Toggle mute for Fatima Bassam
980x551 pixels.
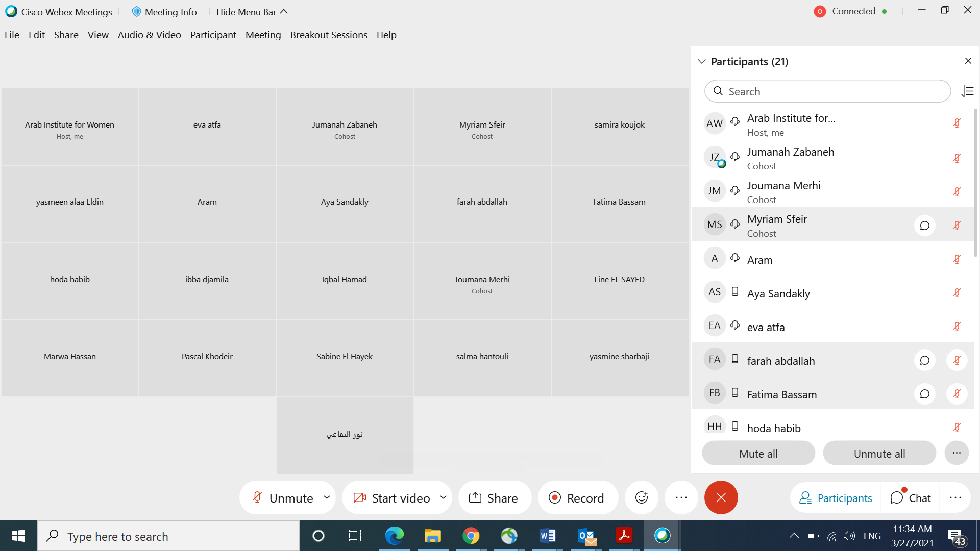click(957, 394)
